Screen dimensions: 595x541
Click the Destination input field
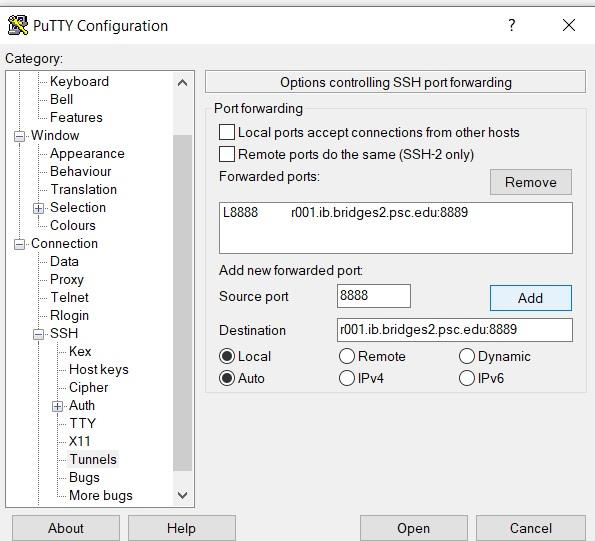click(455, 330)
